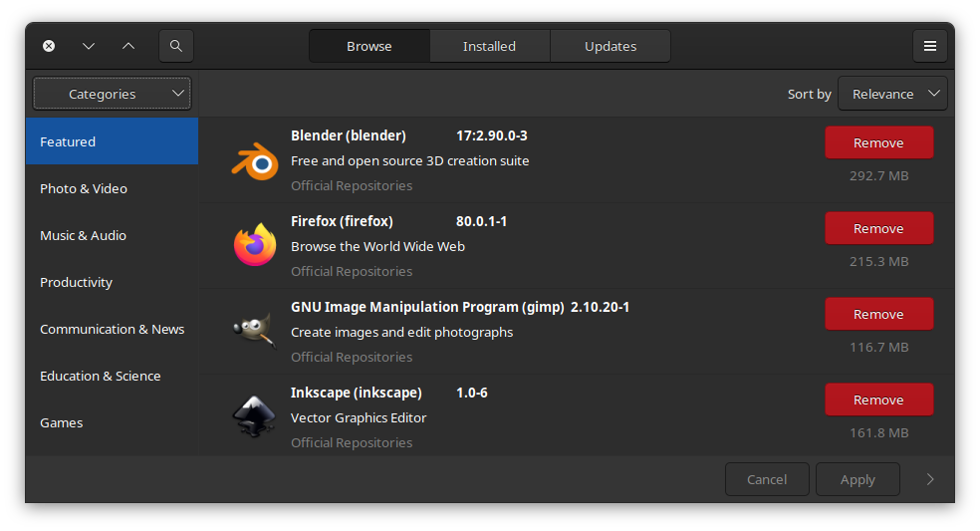Open the hamburger menu icon

pyautogui.click(x=930, y=46)
